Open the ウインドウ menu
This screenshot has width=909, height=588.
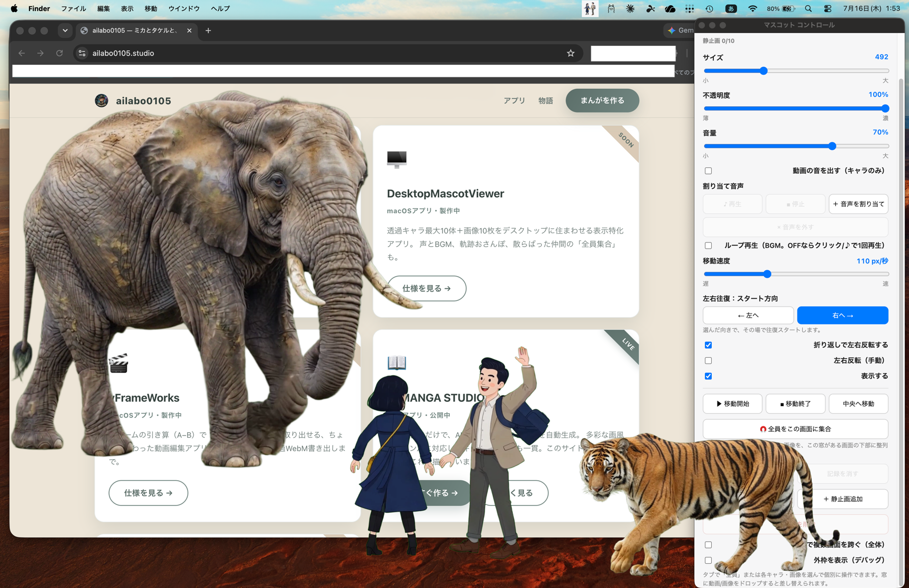tap(184, 8)
